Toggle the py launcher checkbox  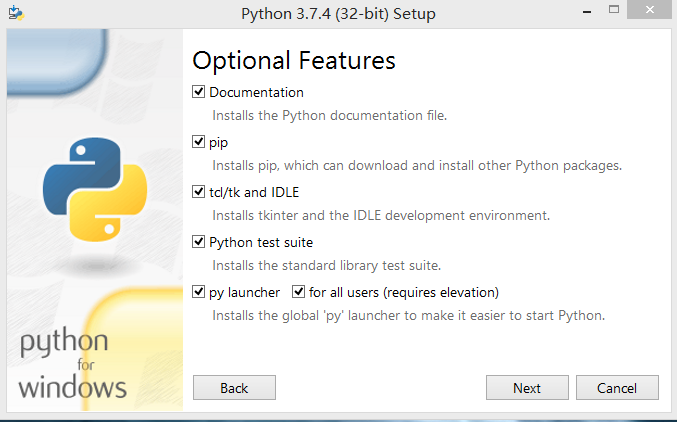[x=198, y=292]
